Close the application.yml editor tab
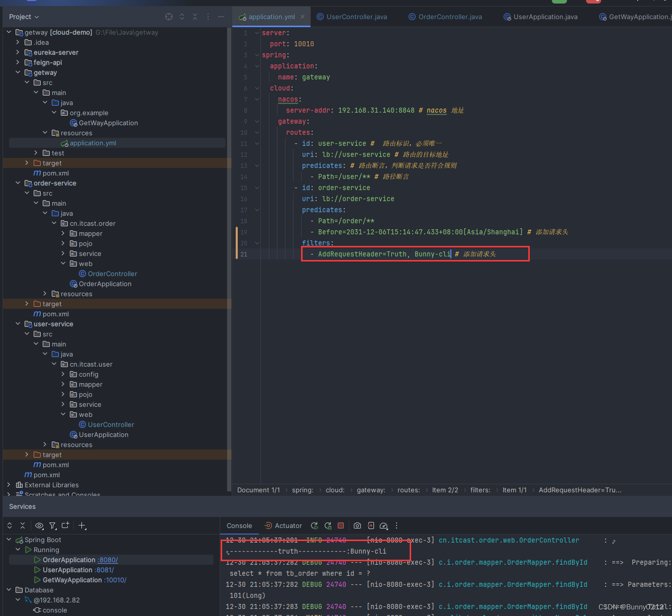The height and width of the screenshot is (616, 672). pos(303,17)
